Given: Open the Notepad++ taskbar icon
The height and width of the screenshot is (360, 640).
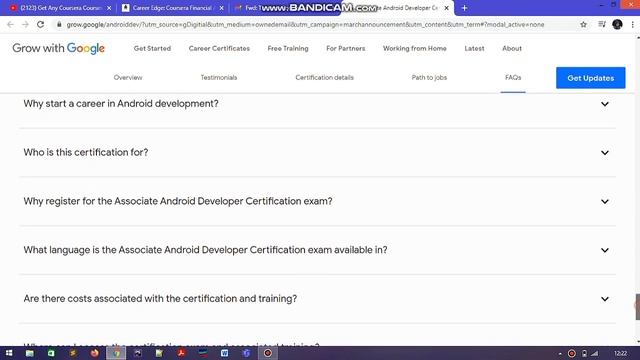Looking at the screenshot, I should [x=159, y=353].
